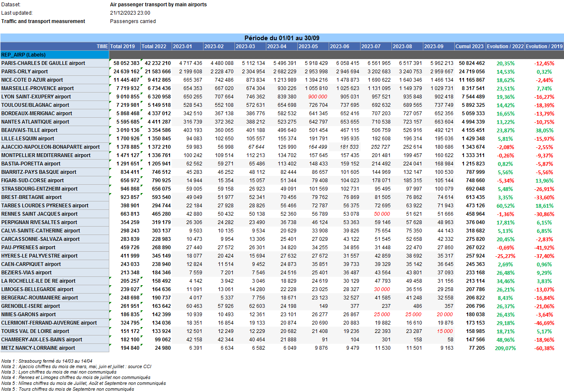Click 'METZ NANCY-LORRAINE airport' row label

[54, 348]
